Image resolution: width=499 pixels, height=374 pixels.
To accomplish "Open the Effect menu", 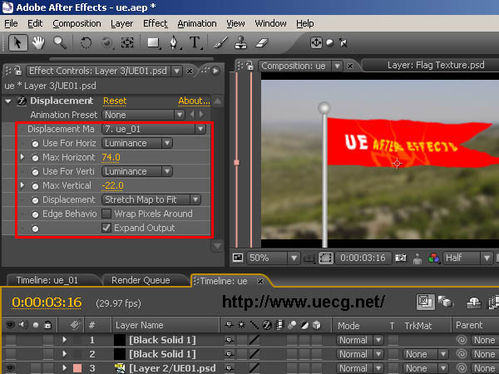I will pyautogui.click(x=155, y=24).
